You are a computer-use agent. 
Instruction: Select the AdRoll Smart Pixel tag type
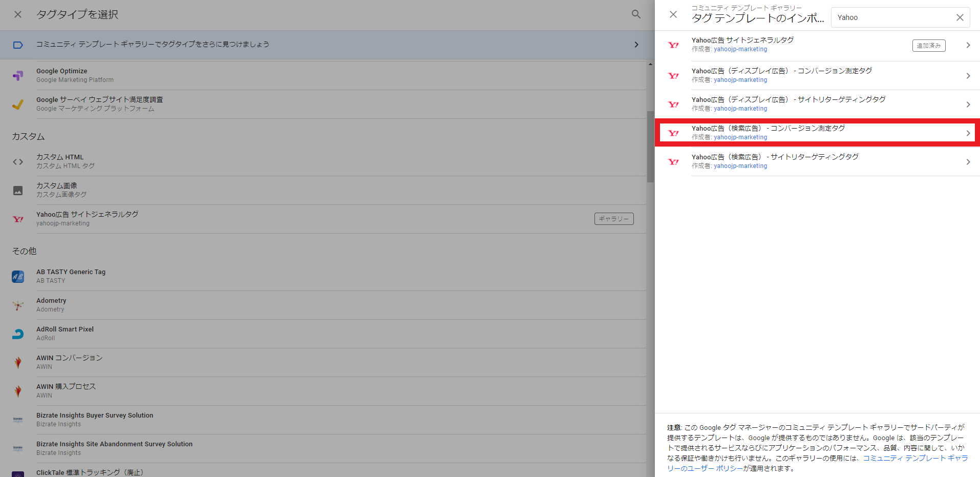coord(323,334)
